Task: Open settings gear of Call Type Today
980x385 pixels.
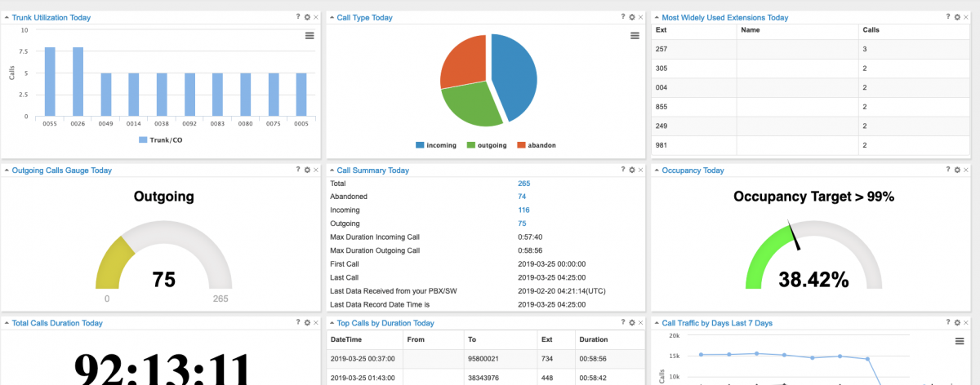Action: pyautogui.click(x=632, y=17)
